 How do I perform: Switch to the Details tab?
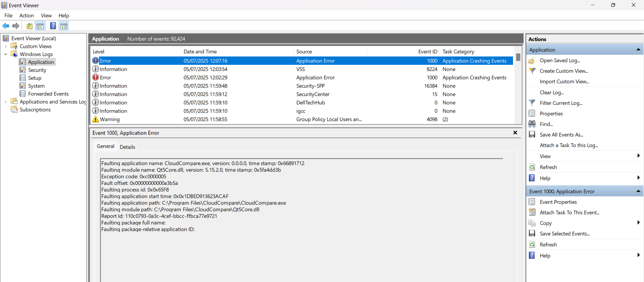coord(127,147)
